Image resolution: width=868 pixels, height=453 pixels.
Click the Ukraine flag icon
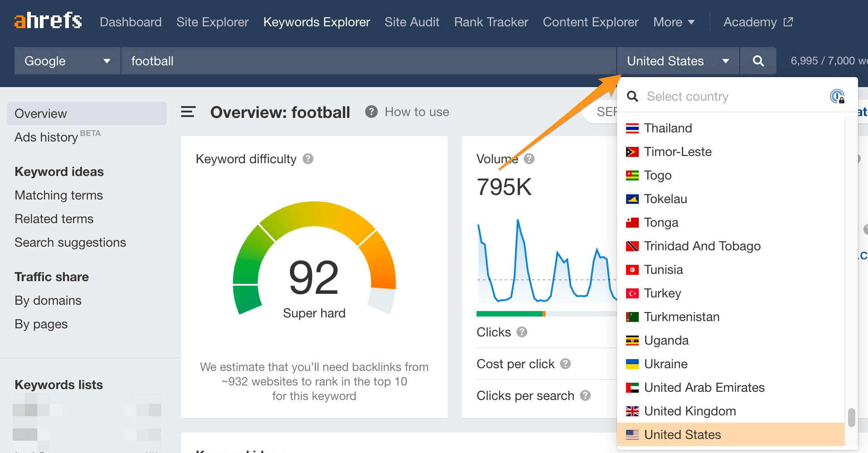click(632, 364)
